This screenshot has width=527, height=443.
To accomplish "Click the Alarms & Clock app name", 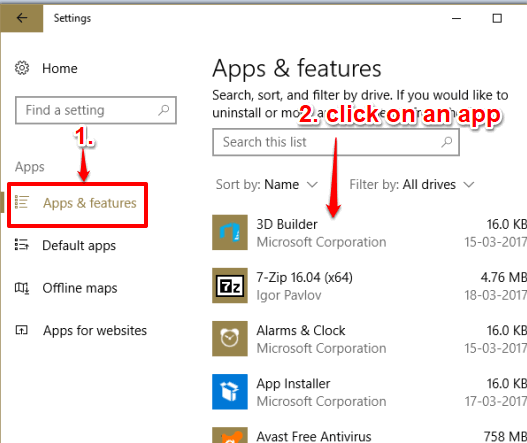I will 301,330.
